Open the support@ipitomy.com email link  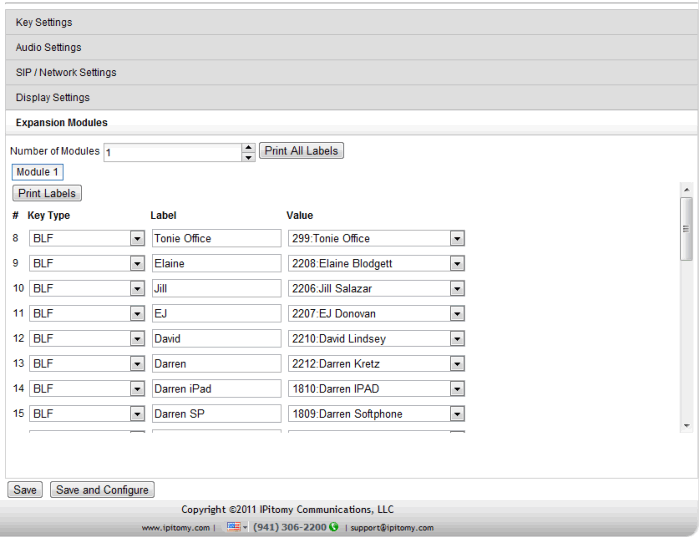pos(392,528)
